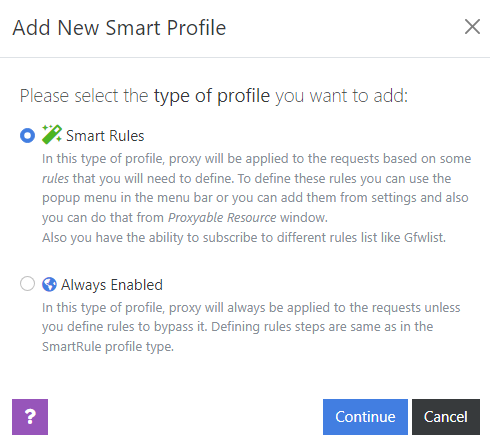Open help via the purple question mark
This screenshot has width=490, height=446.
(30, 417)
